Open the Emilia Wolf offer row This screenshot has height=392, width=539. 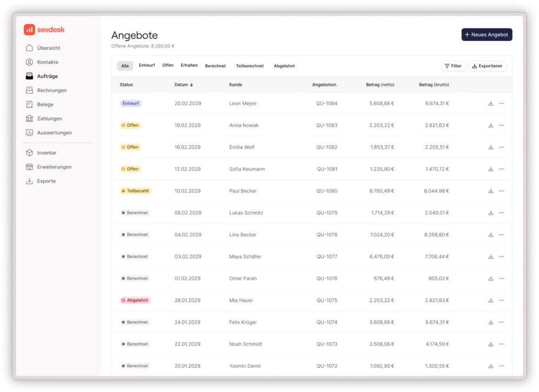click(x=242, y=147)
